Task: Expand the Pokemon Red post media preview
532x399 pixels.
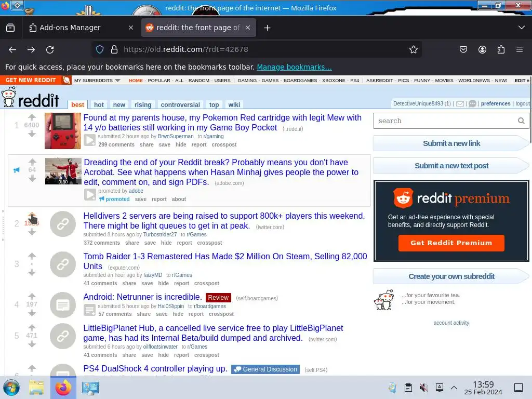Action: pyautogui.click(x=90, y=140)
